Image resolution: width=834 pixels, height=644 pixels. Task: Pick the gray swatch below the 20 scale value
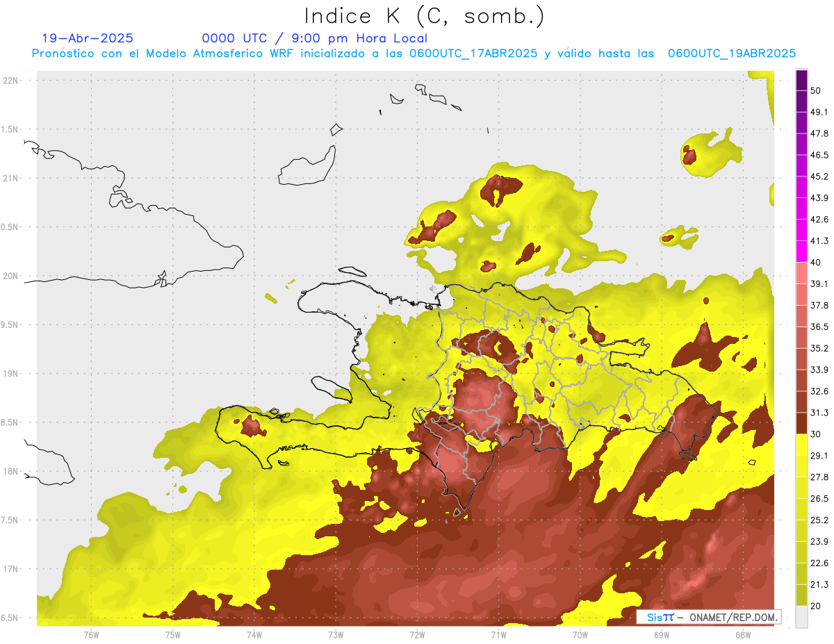coord(801,617)
